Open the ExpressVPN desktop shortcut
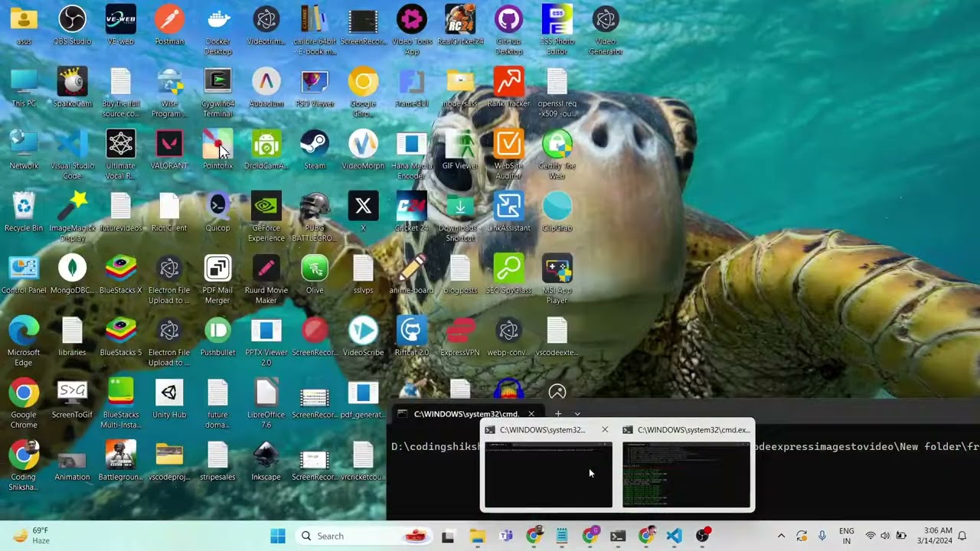 [460, 336]
